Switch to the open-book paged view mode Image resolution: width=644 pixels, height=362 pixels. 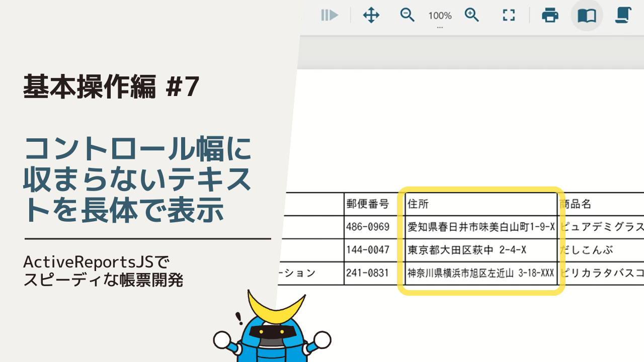(x=587, y=16)
